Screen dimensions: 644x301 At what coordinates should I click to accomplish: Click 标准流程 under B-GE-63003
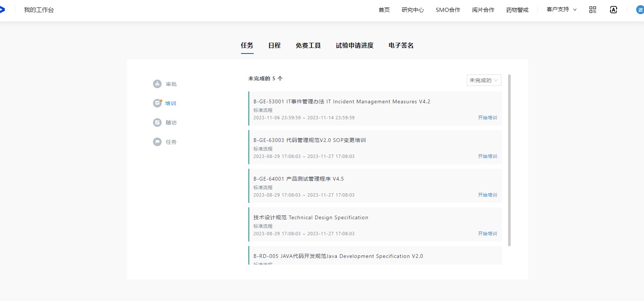[263, 149]
